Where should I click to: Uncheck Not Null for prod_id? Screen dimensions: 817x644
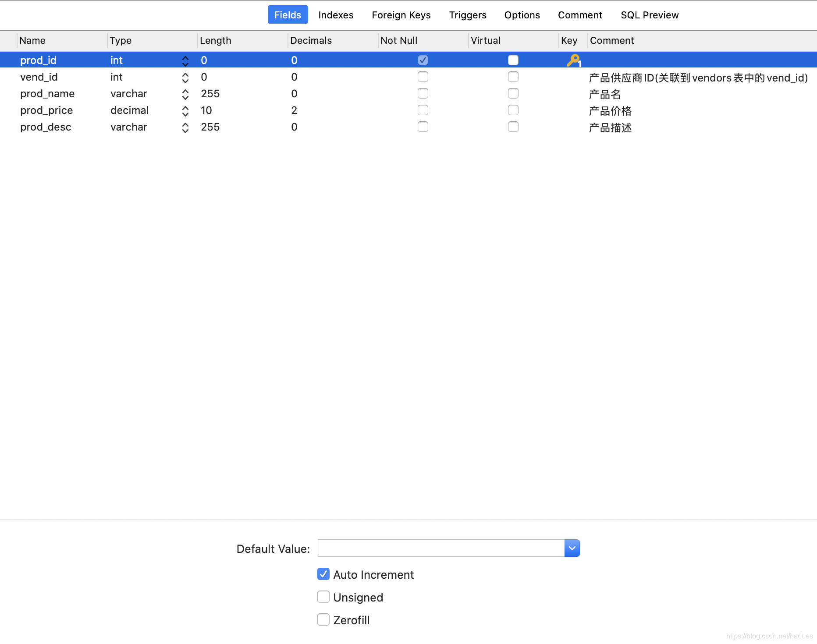click(423, 60)
